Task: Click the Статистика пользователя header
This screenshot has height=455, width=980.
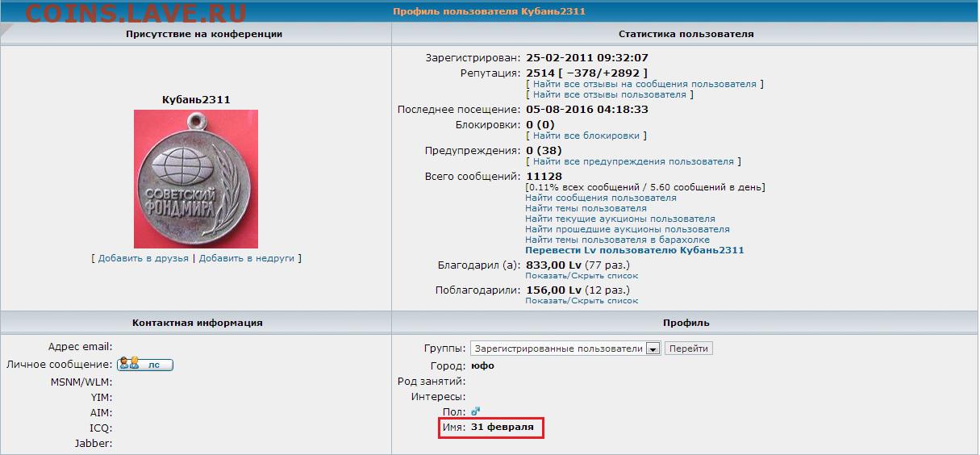Action: coord(686,35)
